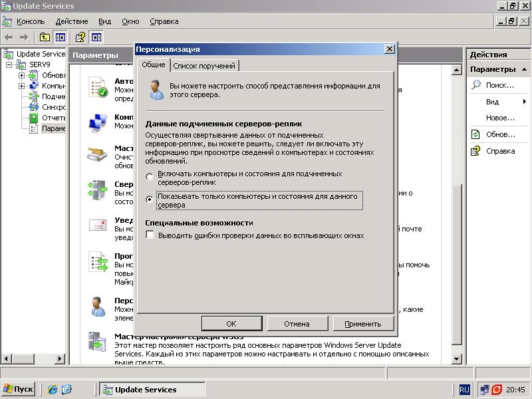The height and width of the screenshot is (399, 532).
Task: Click the tree pane scroll left arrow
Action: (x=7, y=358)
